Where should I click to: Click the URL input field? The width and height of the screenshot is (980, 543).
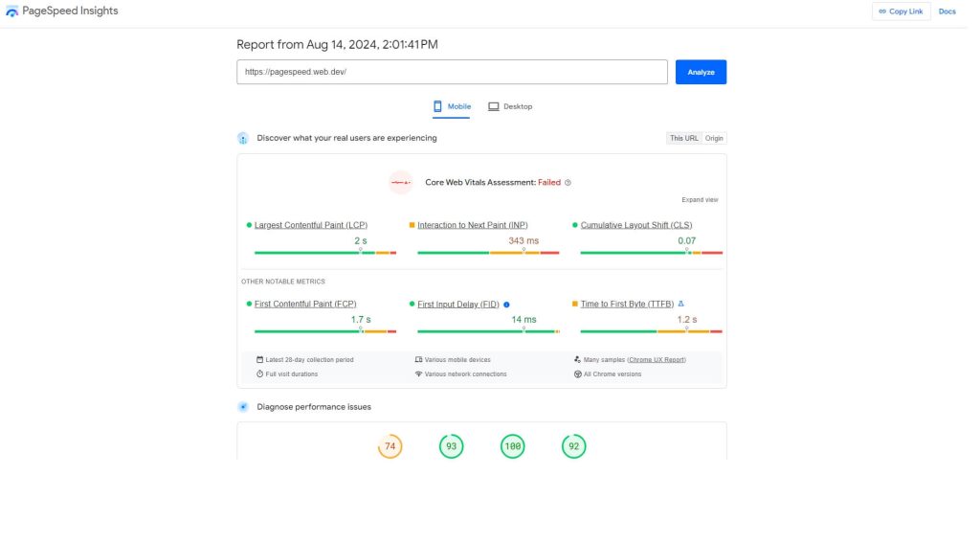pos(452,72)
